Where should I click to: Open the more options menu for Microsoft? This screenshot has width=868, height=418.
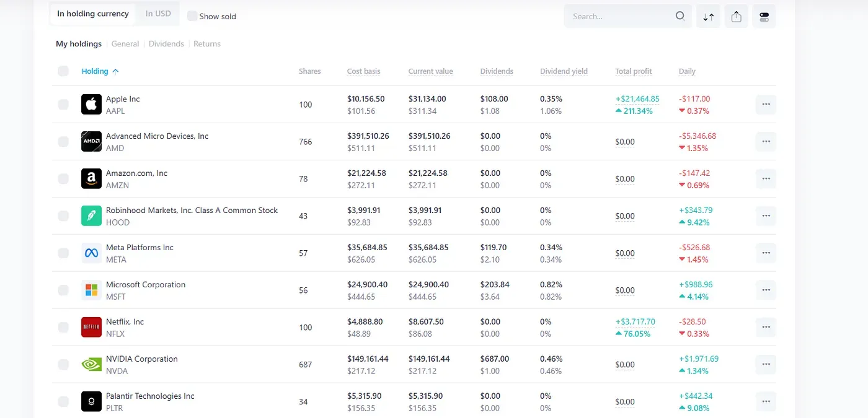(766, 290)
